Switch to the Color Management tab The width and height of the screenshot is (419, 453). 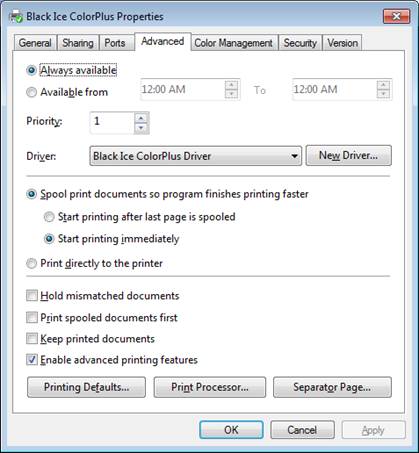233,43
